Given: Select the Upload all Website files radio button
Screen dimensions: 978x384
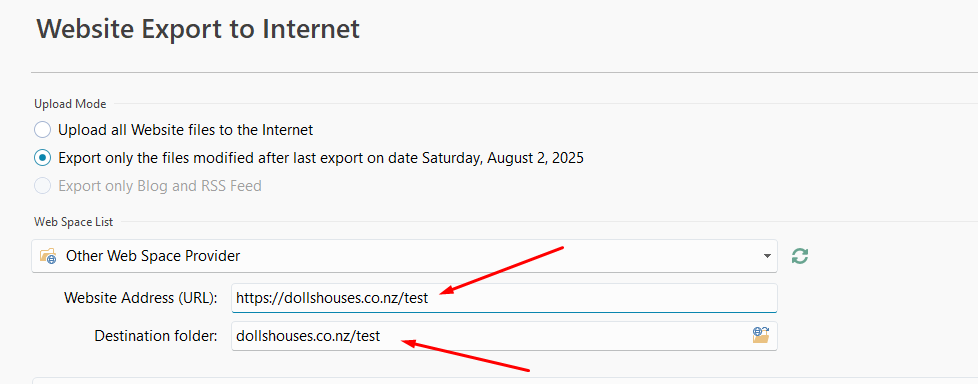Looking at the screenshot, I should coord(42,130).
